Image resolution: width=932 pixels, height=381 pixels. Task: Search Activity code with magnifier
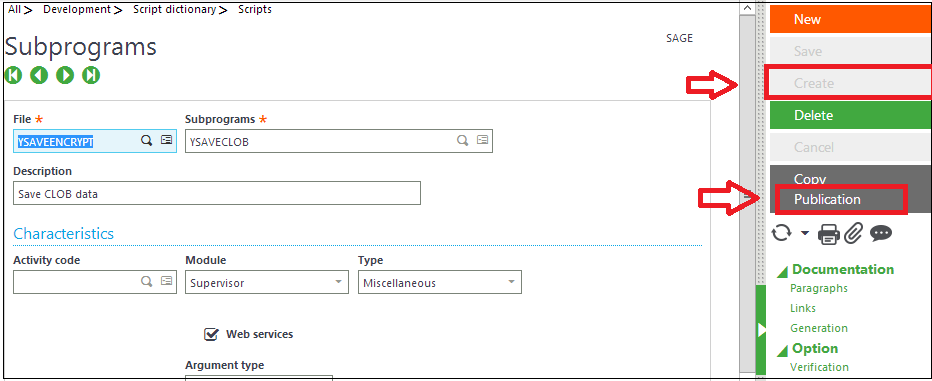(146, 282)
